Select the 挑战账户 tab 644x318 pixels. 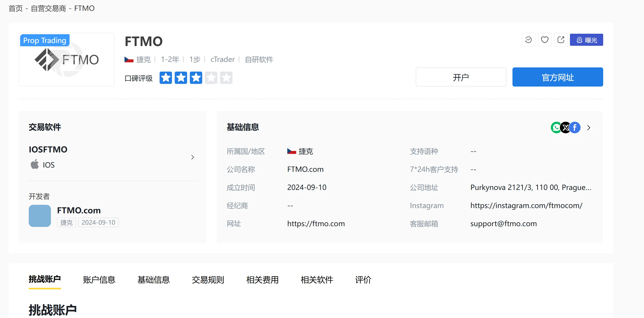[45, 279]
